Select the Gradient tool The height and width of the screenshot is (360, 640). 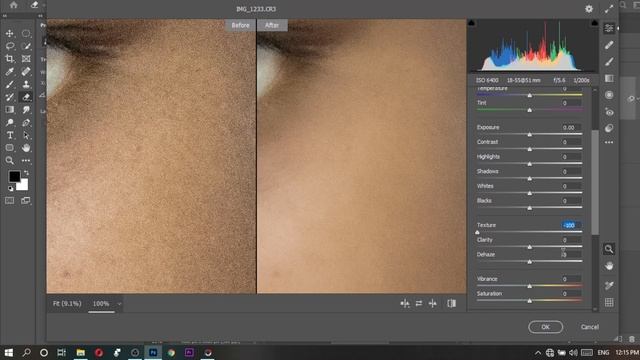point(10,110)
